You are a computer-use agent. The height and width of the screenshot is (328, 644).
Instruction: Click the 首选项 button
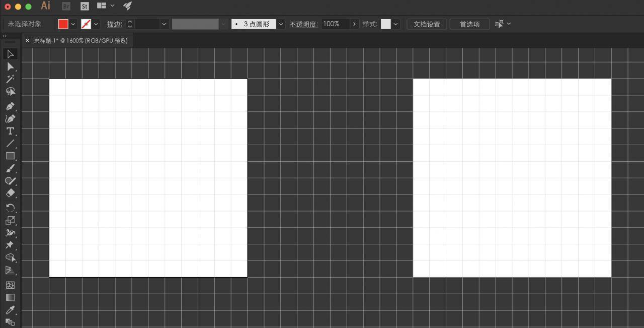(x=469, y=24)
